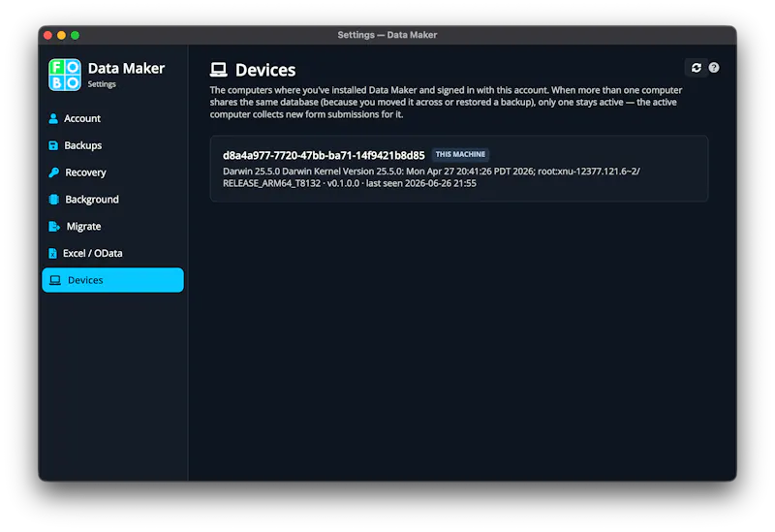
Task: Go to the Backups section
Action: click(x=112, y=145)
